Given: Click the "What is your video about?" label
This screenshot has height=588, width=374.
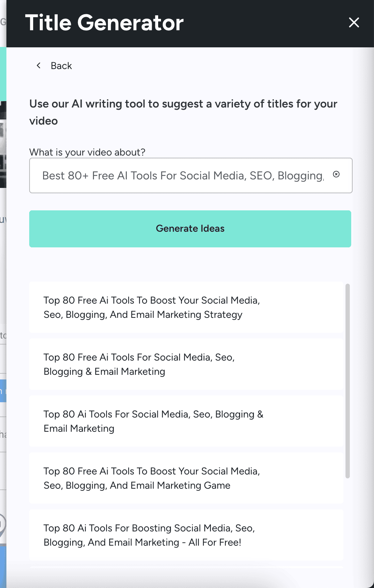Looking at the screenshot, I should [x=87, y=152].
